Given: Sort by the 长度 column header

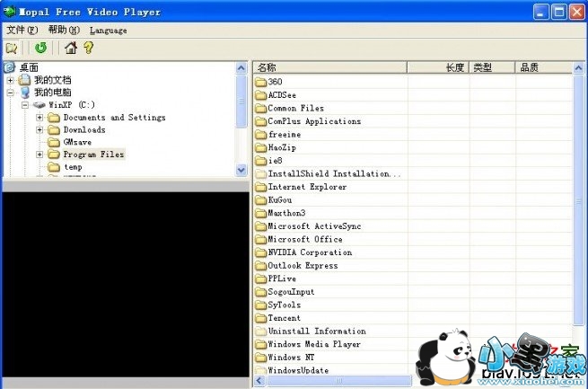Looking at the screenshot, I should point(438,67).
